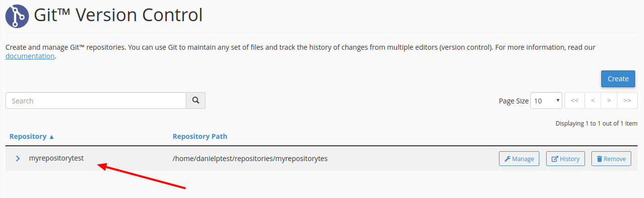Click the Git Version Control logo icon

pos(18,15)
